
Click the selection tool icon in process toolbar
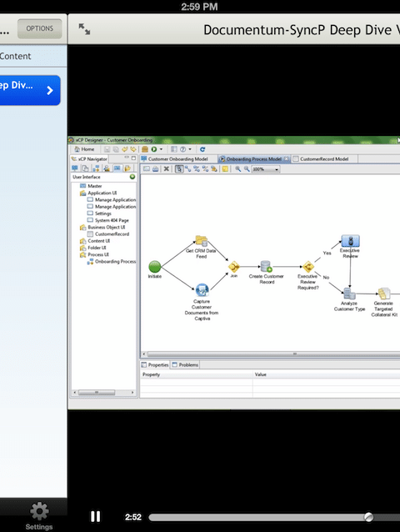tap(179, 168)
